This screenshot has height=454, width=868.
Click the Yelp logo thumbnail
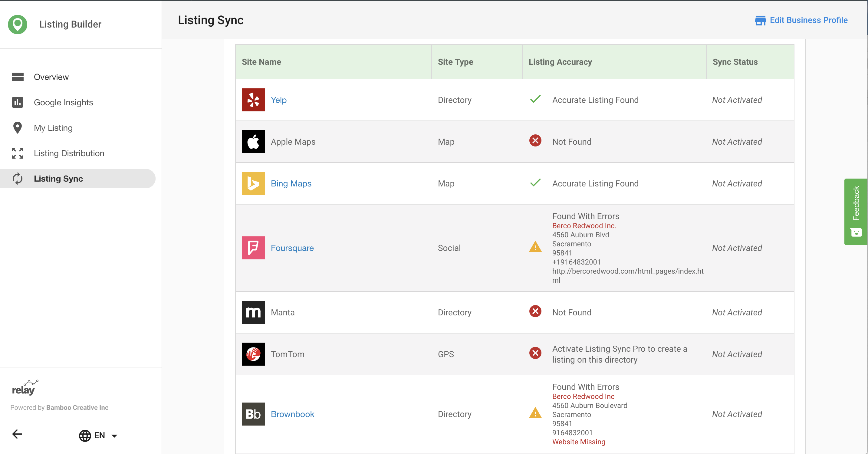(x=253, y=100)
